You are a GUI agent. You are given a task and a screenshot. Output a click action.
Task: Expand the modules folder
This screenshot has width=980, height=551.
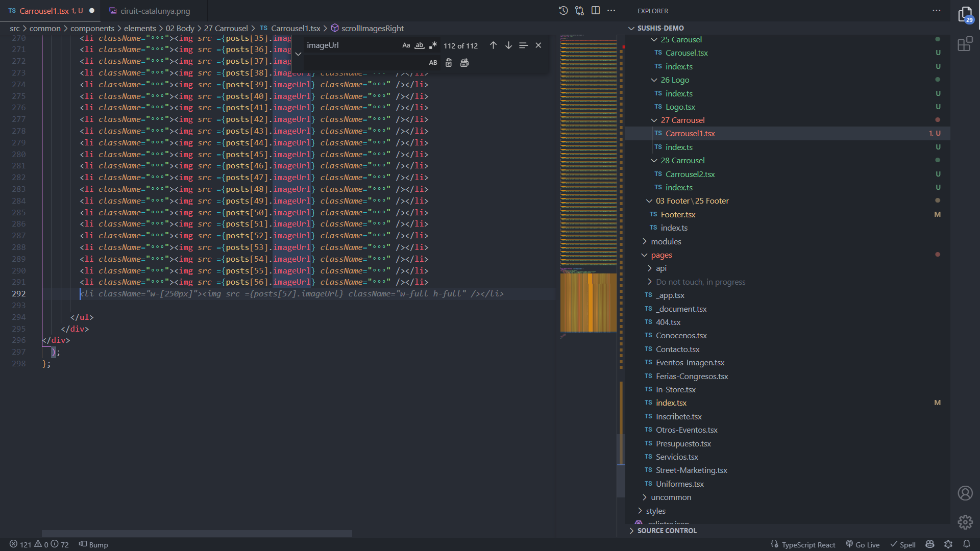(x=644, y=241)
